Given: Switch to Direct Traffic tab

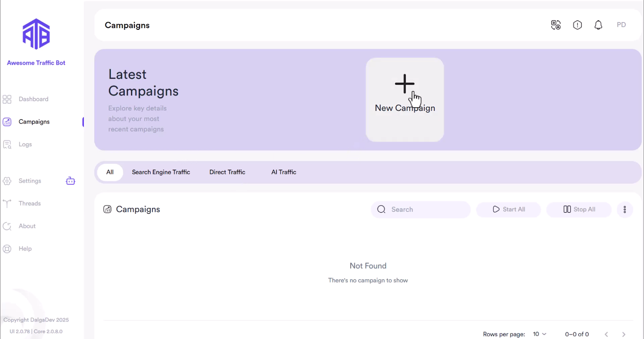Looking at the screenshot, I should click(x=227, y=172).
